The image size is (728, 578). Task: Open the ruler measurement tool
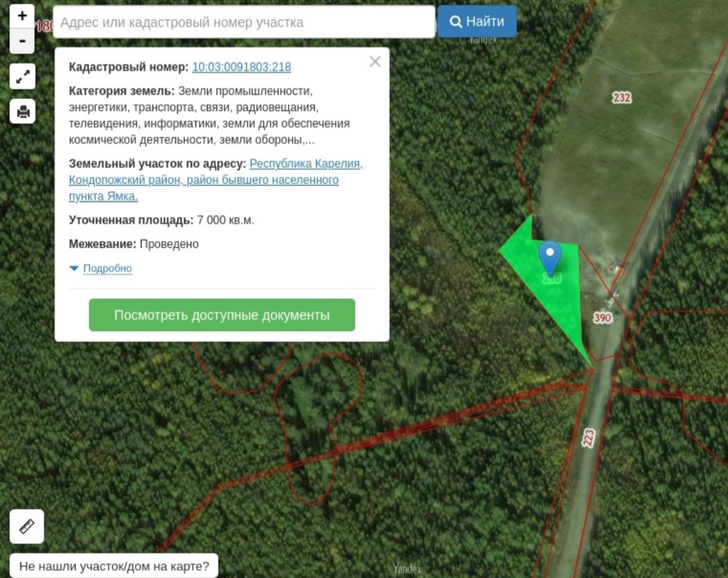pos(27,527)
